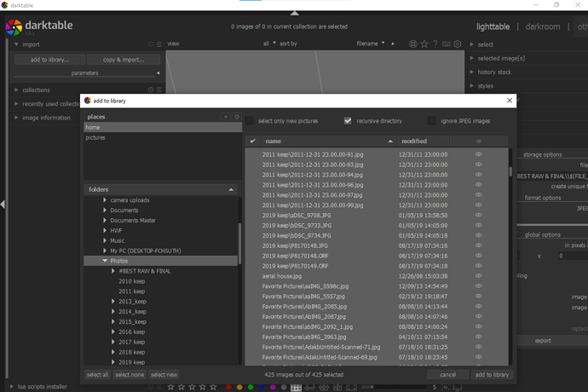The width and height of the screenshot is (588, 392).
Task: Show thumbnail for aerial house.jpg via eye icon
Action: click(x=478, y=276)
